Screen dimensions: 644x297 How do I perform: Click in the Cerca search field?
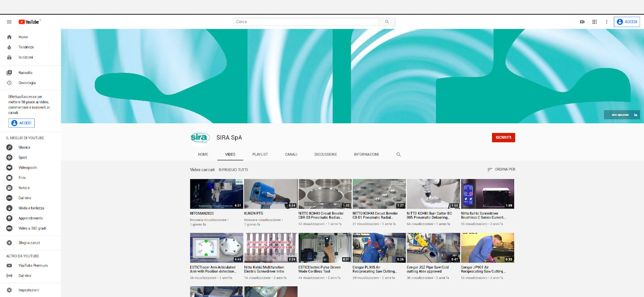(x=306, y=22)
